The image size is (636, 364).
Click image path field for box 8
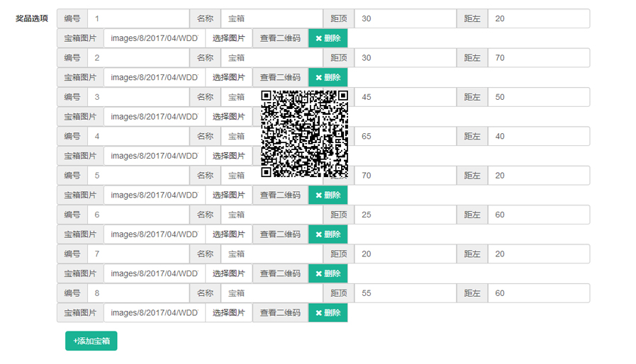coord(155,312)
